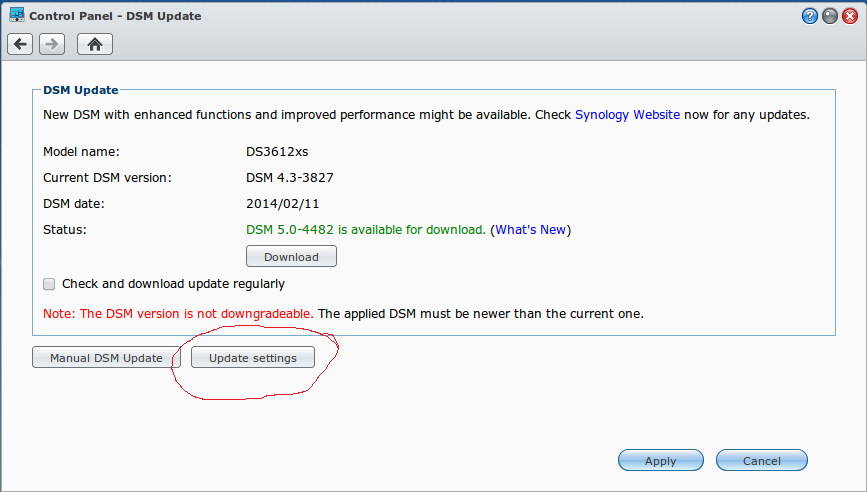The height and width of the screenshot is (492, 867).
Task: Close the window with the red X icon
Action: point(850,16)
